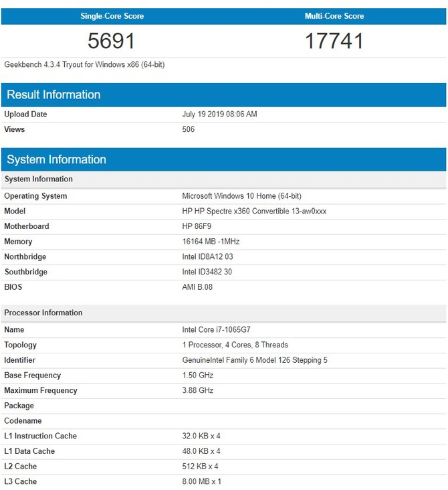Image resolution: width=448 pixels, height=490 pixels.
Task: Select the single-core score value 5691
Action: 111,41
